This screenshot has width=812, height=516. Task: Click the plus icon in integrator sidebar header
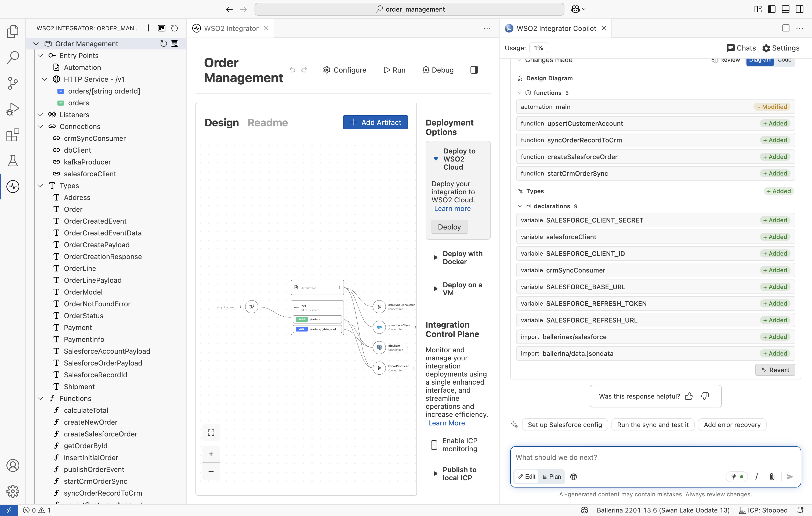click(148, 28)
